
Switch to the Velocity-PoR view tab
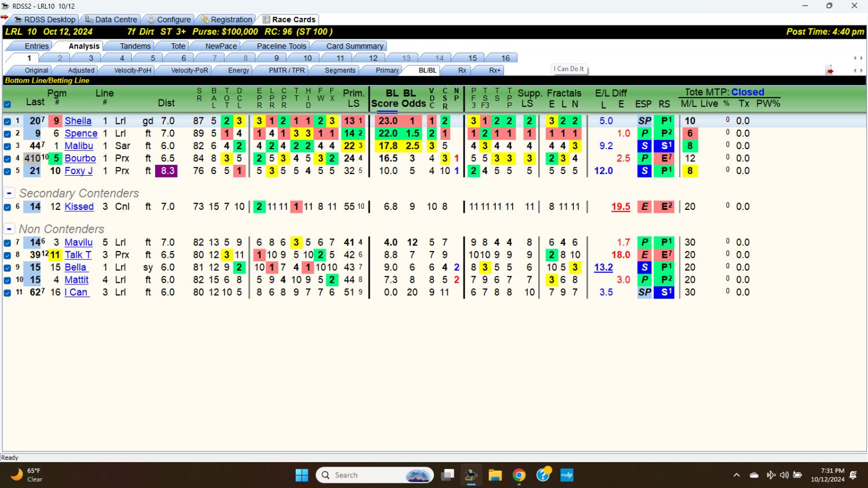coord(189,71)
